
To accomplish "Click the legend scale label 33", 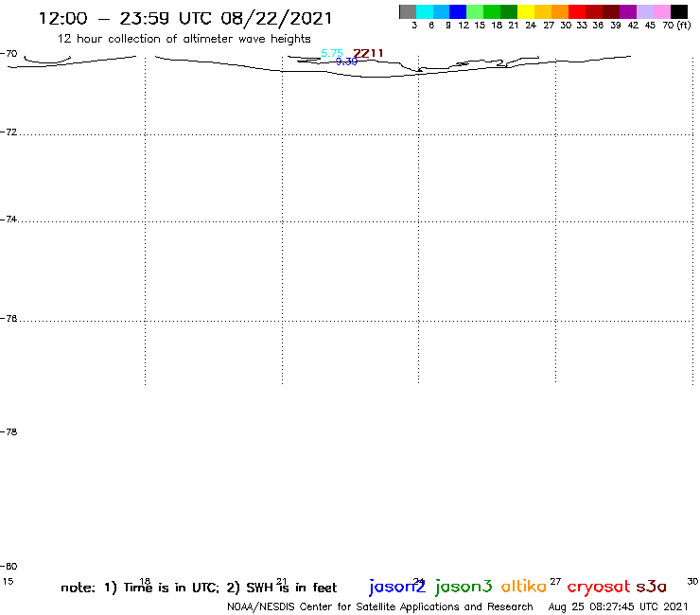I will click(582, 26).
